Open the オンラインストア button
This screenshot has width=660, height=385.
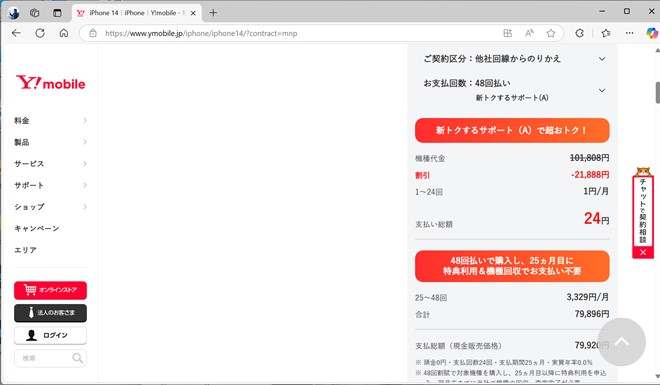pos(51,290)
